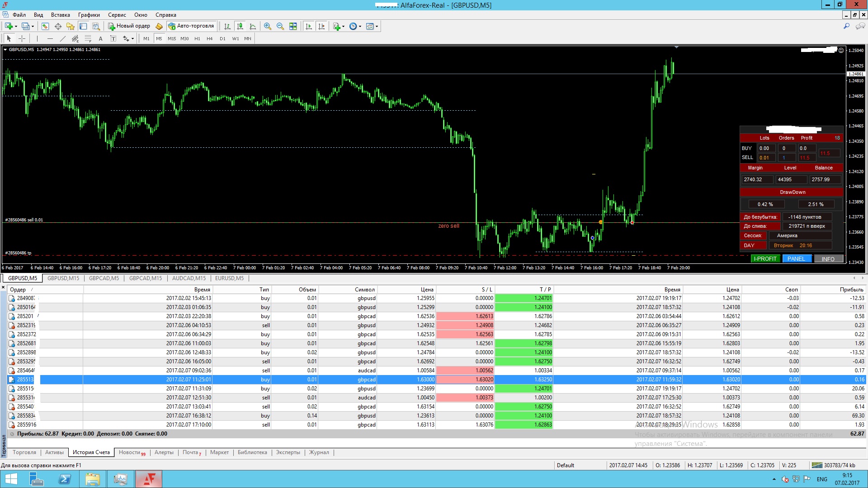868x488 pixels.
Task: Launch MetaEditor from the toolbar
Action: coord(159,26)
